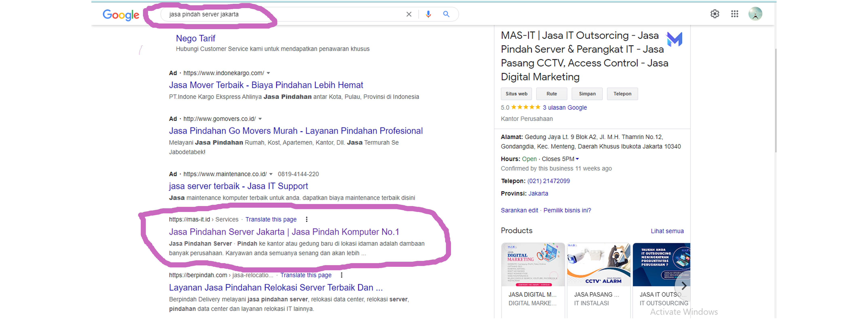The width and height of the screenshot is (868, 319).
Task: Click Sarankan edit link
Action: pos(519,211)
